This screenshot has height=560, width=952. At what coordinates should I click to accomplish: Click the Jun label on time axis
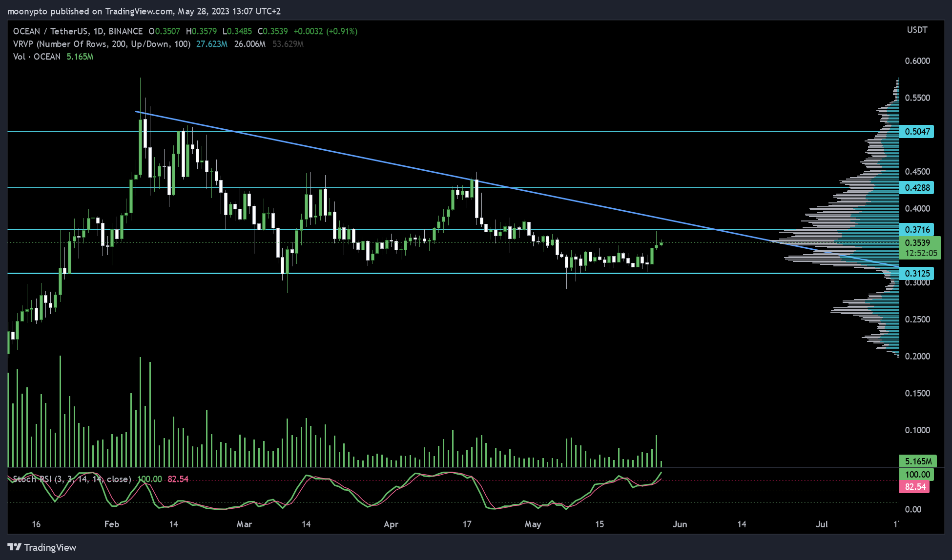point(680,524)
